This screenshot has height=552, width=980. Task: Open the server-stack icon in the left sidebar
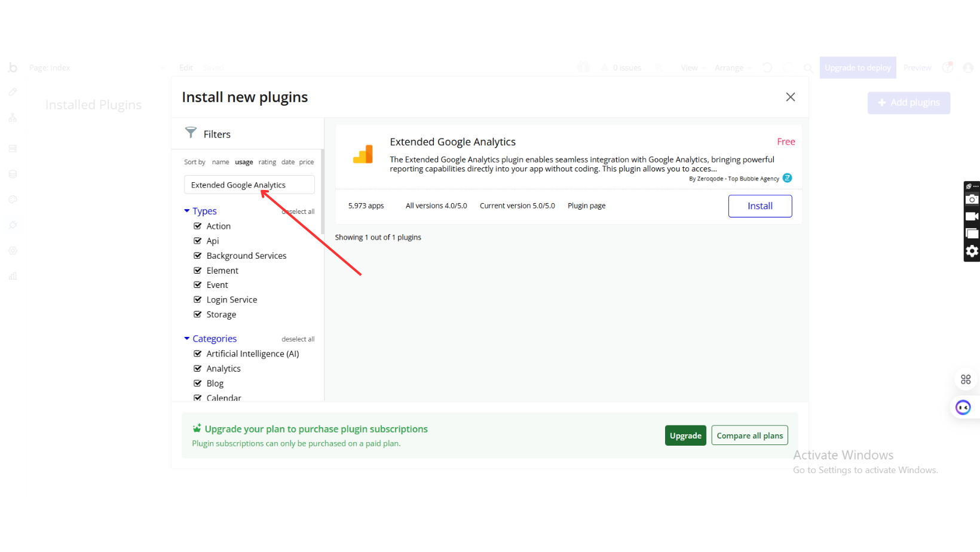[13, 148]
